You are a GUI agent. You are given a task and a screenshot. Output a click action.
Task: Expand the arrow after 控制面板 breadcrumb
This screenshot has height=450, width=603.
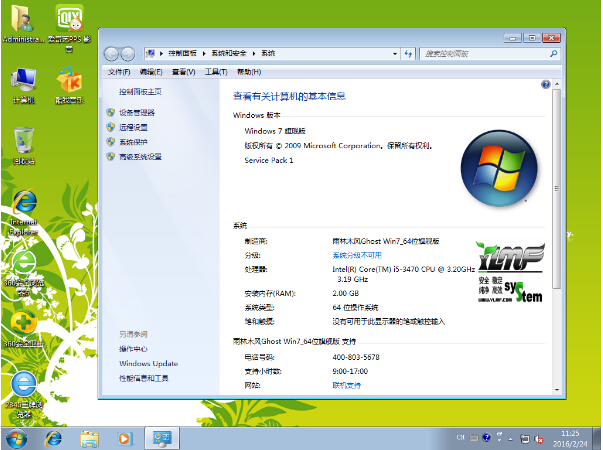pos(204,53)
